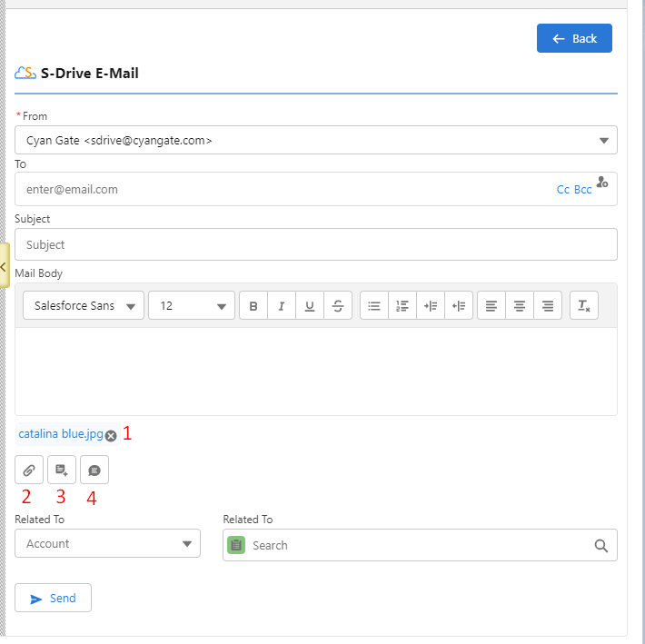The height and width of the screenshot is (644, 645).
Task: Toggle italic text formatting
Action: pos(282,306)
